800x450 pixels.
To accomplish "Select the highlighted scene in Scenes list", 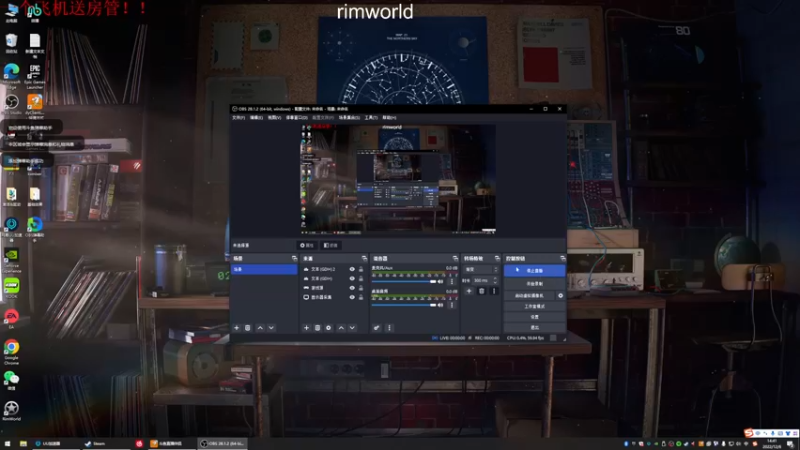I will point(264,269).
